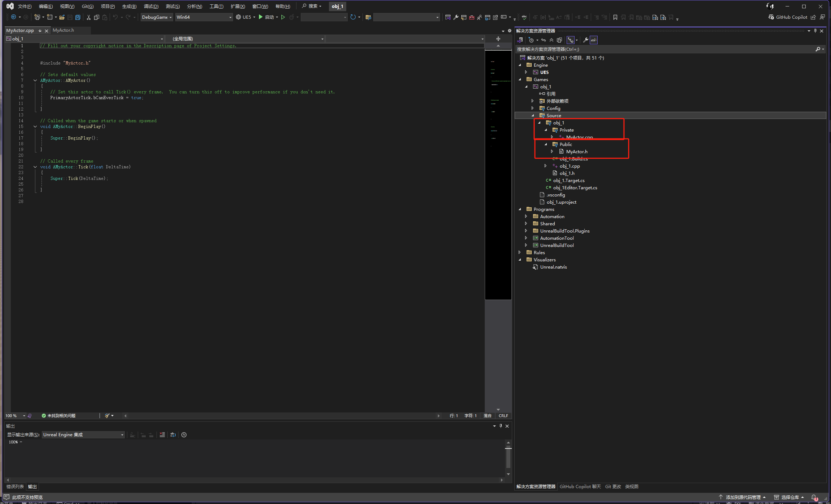
Task: Click the red toolbox icon
Action: pos(471,17)
